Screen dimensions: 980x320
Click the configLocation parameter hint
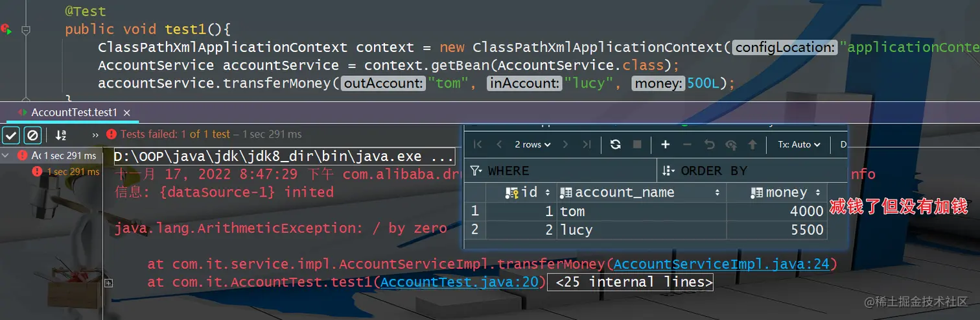pyautogui.click(x=786, y=47)
